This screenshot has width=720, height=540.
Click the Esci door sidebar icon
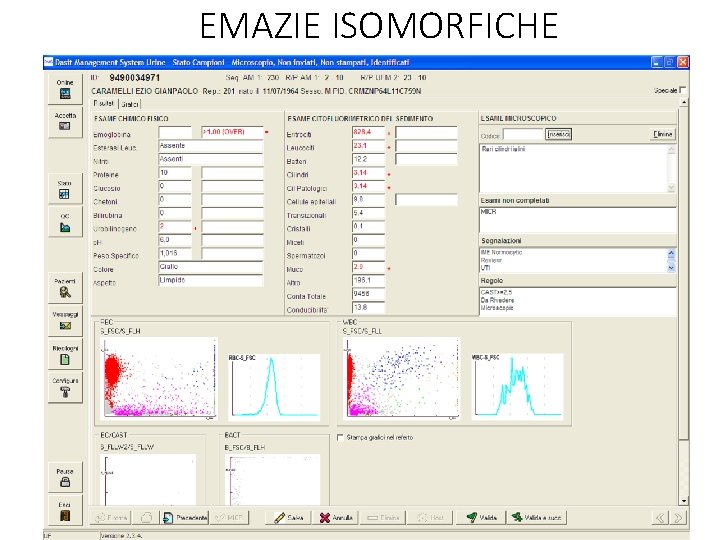click(x=65, y=511)
